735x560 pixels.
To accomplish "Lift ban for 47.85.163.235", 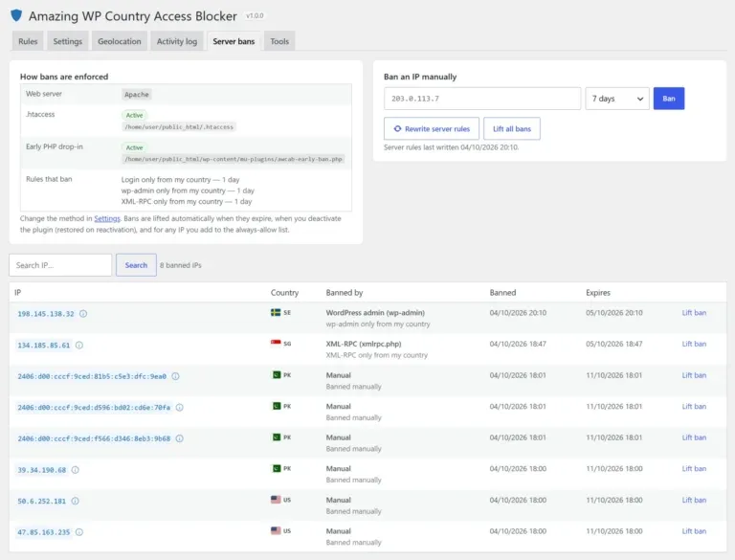I will 694,531.
